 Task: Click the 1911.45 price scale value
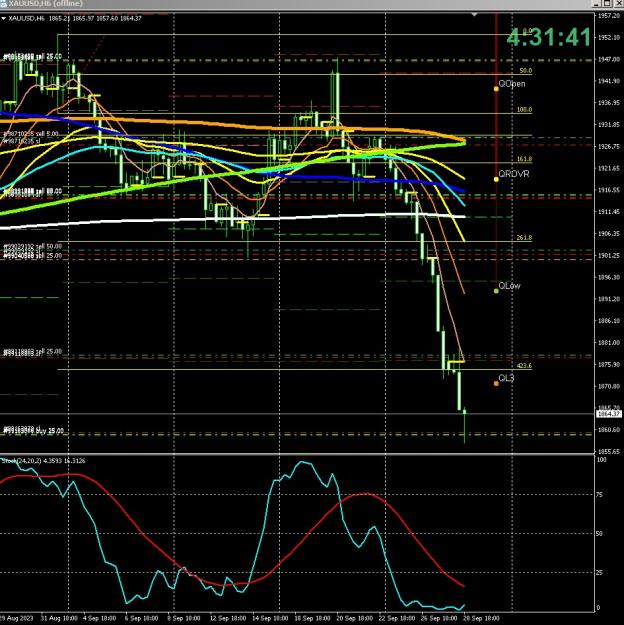point(609,212)
